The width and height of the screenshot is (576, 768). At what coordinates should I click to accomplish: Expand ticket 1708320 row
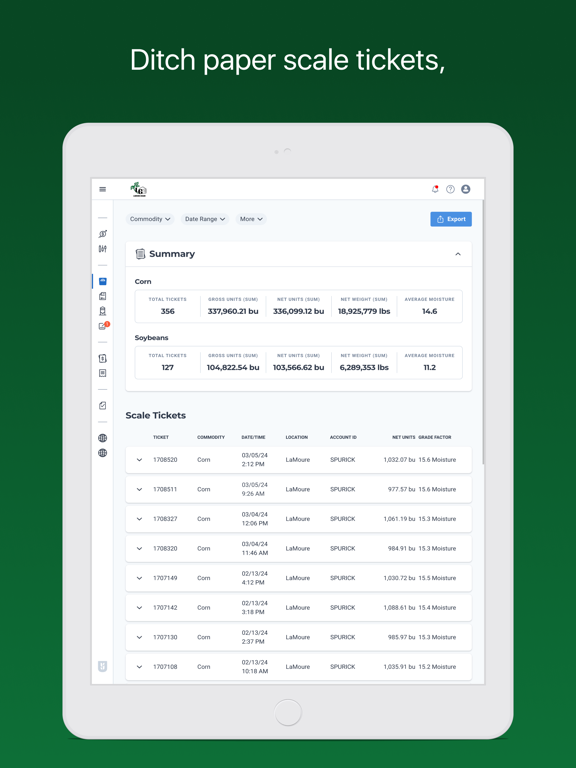pyautogui.click(x=140, y=549)
